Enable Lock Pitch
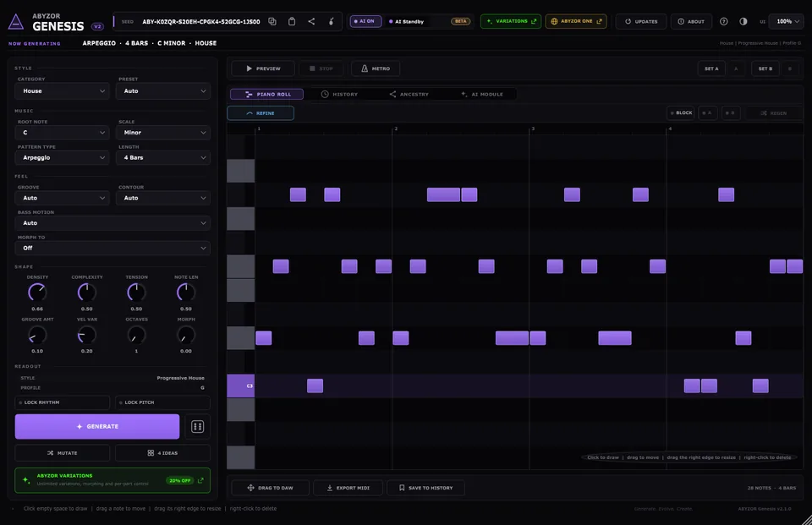Viewport: 812px width, 525px height. pyautogui.click(x=162, y=402)
